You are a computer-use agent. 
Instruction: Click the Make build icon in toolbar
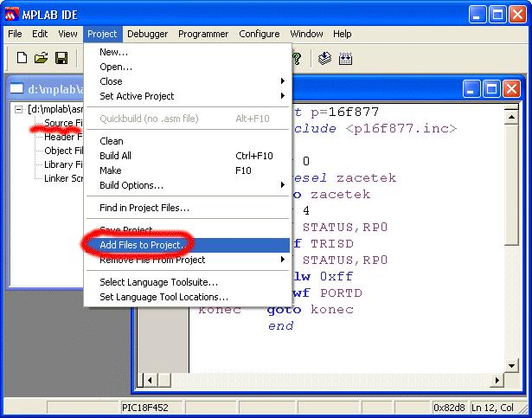point(324,58)
